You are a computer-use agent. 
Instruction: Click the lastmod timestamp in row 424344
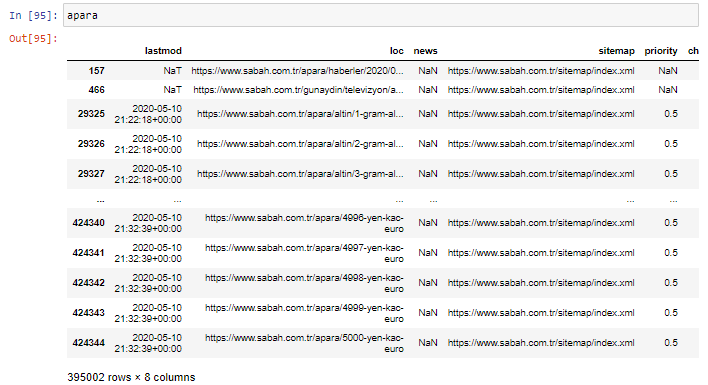coord(148,343)
